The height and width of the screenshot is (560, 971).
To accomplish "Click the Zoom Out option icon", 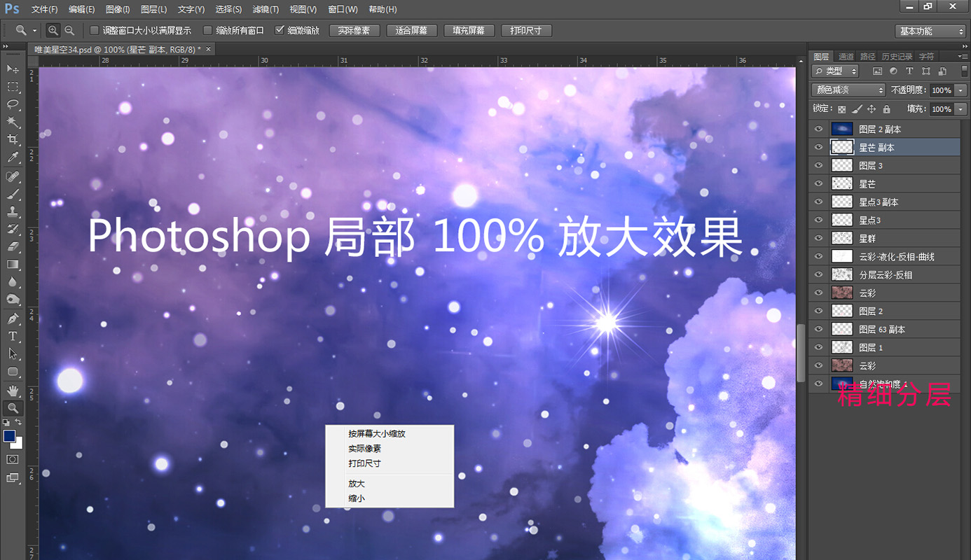I will point(69,31).
